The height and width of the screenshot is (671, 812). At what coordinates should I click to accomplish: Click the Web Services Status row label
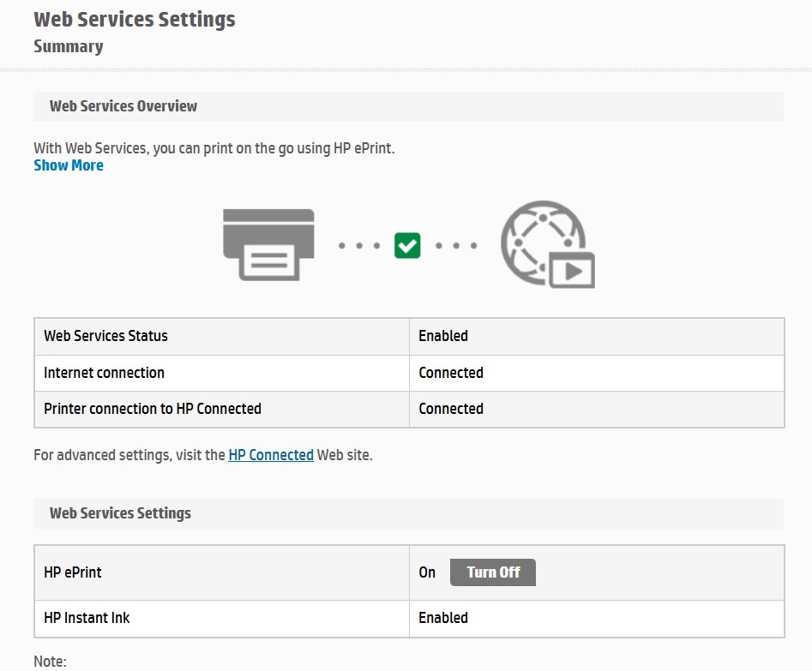click(105, 336)
